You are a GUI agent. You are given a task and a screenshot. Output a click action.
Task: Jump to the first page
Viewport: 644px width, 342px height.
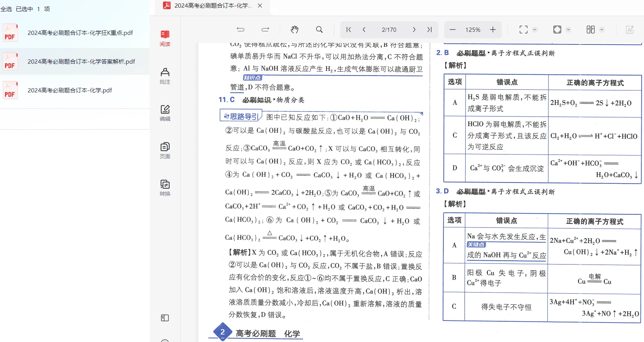(349, 30)
